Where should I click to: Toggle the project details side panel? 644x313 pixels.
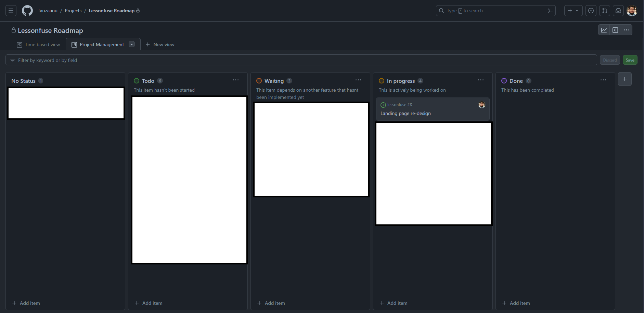[615, 30]
